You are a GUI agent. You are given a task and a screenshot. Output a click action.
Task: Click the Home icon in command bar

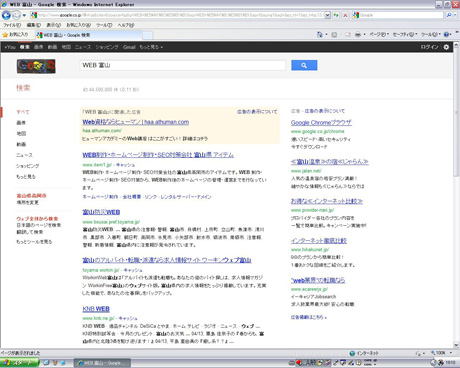(x=319, y=34)
